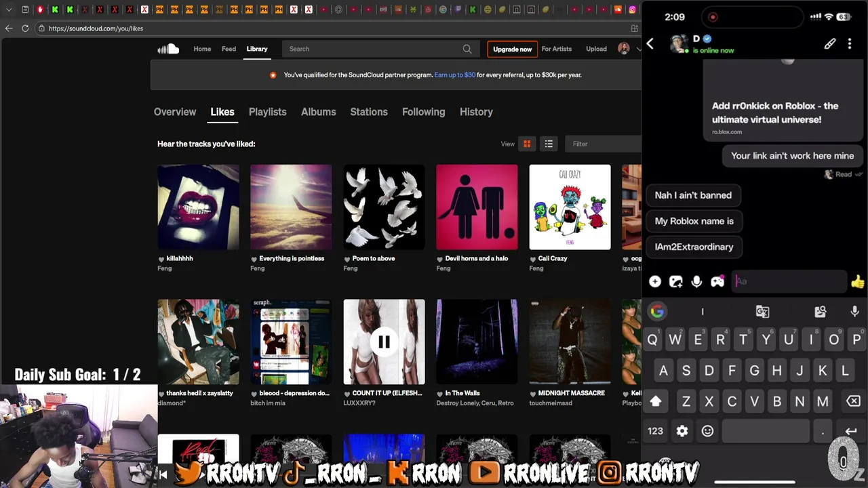Switch to the Overview tab
868x488 pixels.
(x=175, y=112)
